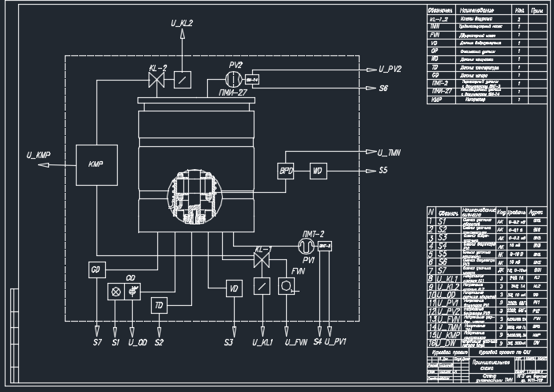
Task: Click the slashed converter box beside KL-2
Action: (182, 80)
